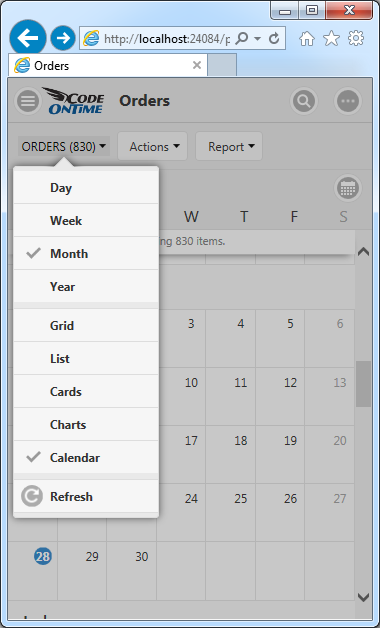
Task: Open the Report dropdown
Action: pos(229,147)
